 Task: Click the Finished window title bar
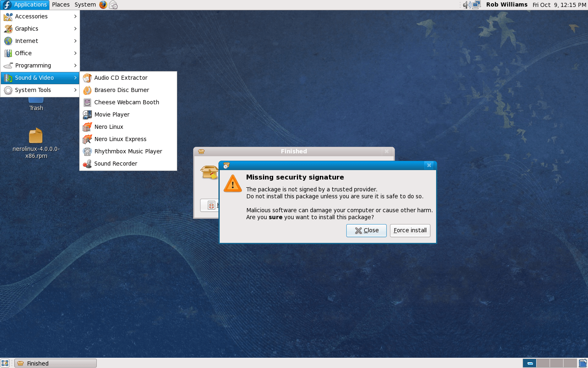(294, 151)
